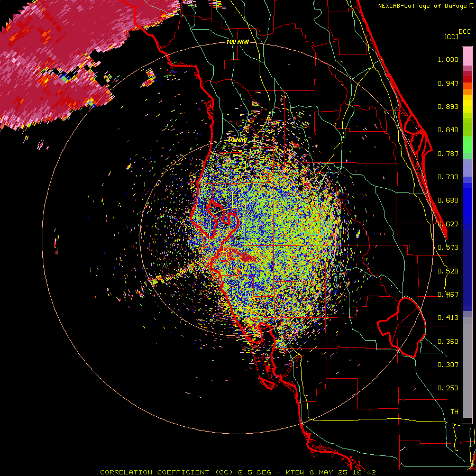Select the 0.680 legend value

(x=448, y=200)
